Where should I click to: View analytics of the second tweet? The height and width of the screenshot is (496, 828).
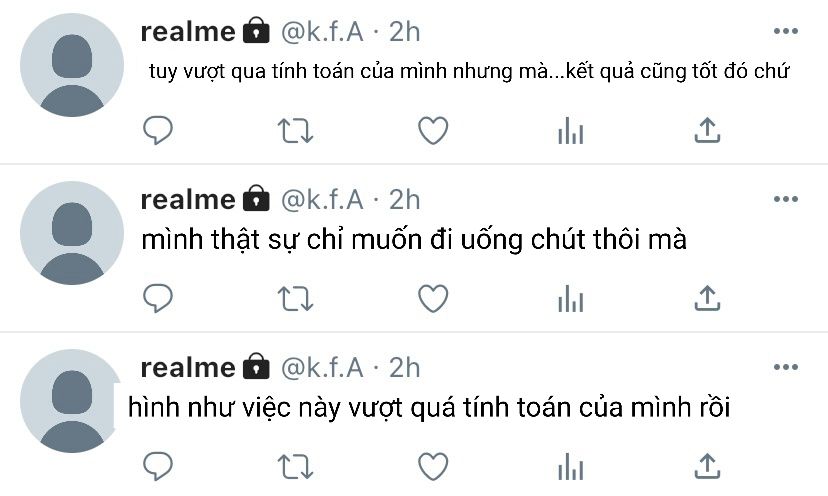coord(570,298)
